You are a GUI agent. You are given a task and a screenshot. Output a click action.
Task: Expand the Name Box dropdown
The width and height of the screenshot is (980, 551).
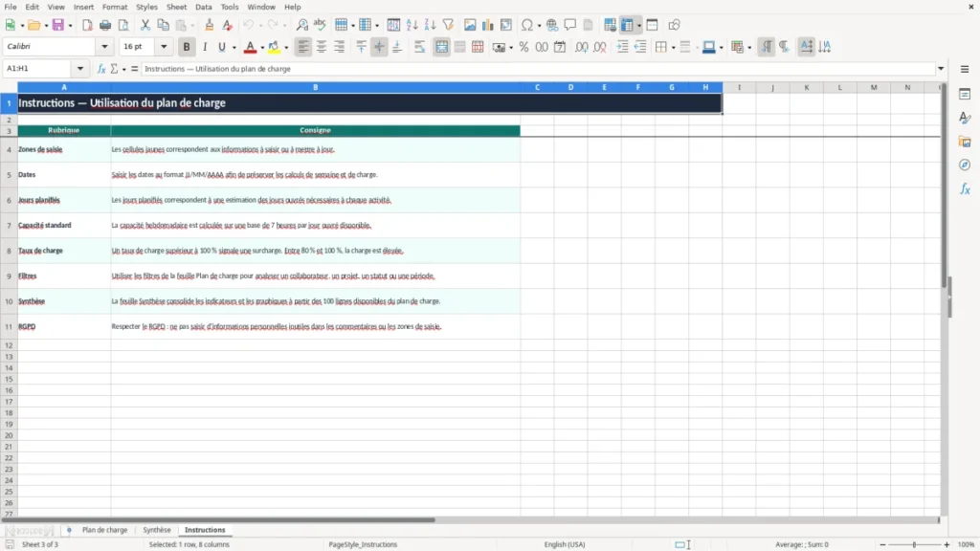(80, 69)
